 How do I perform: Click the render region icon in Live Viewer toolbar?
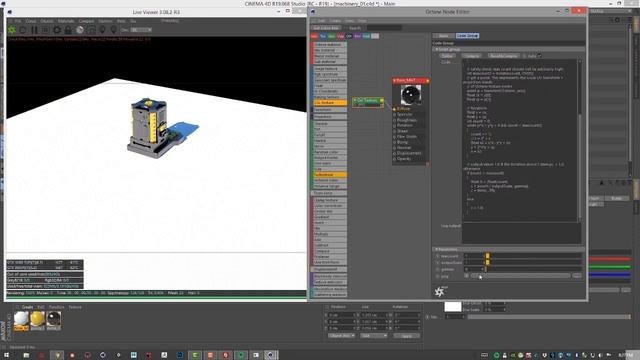[91, 30]
